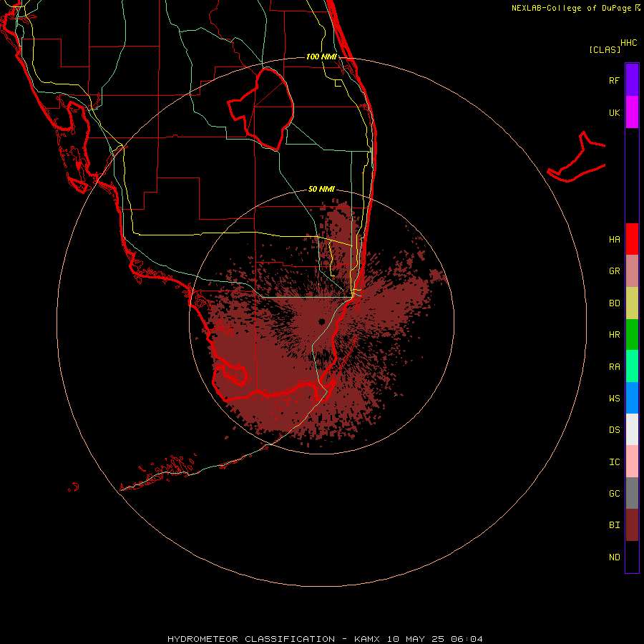Click the WS legend label
This screenshot has width=644, height=644.
click(x=614, y=398)
